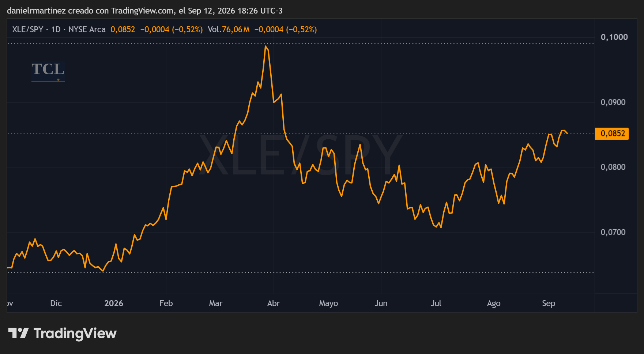Click the 0,0852 last value in legend
Image resolution: width=644 pixels, height=354 pixels.
123,29
